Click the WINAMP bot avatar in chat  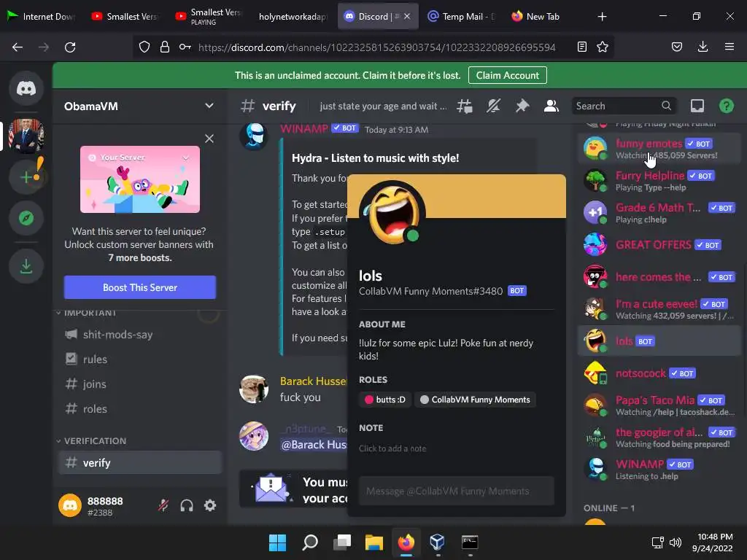point(253,136)
